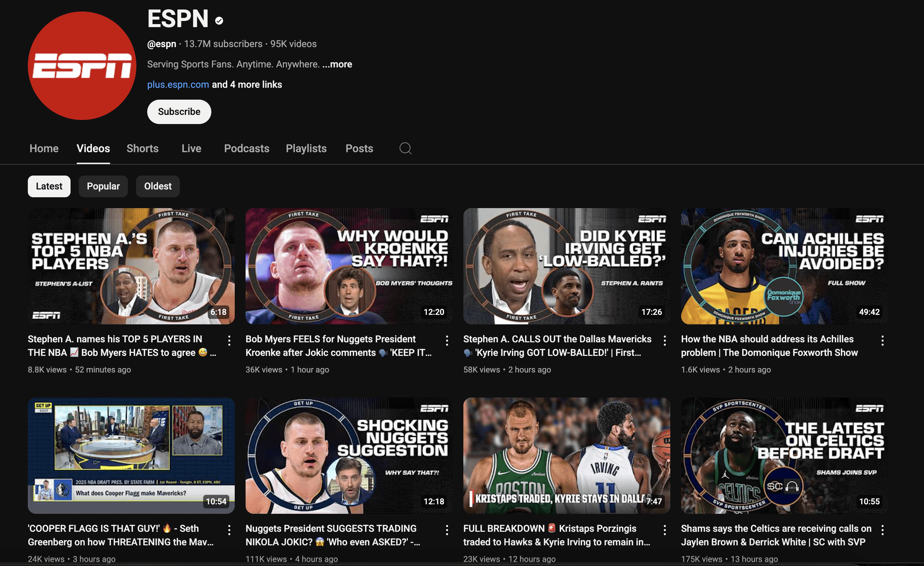This screenshot has height=566, width=924.
Task: Click the verified badge next to ESPN
Action: pyautogui.click(x=219, y=21)
